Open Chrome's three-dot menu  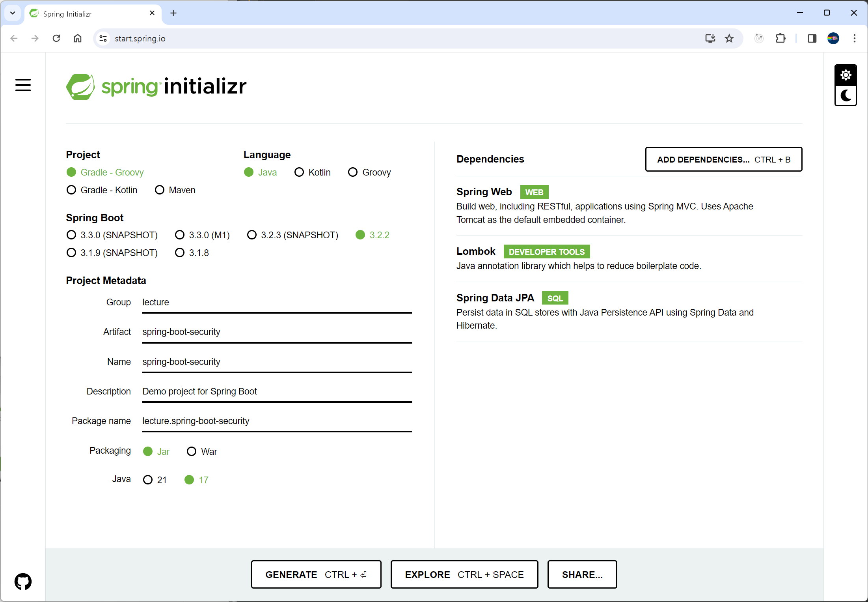[x=854, y=38]
